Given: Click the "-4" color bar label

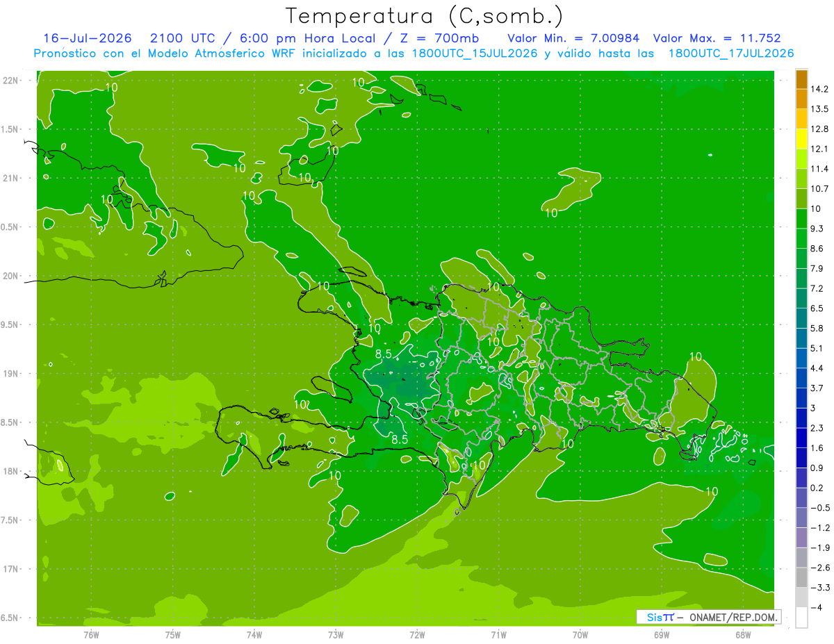Looking at the screenshot, I should point(816,607).
